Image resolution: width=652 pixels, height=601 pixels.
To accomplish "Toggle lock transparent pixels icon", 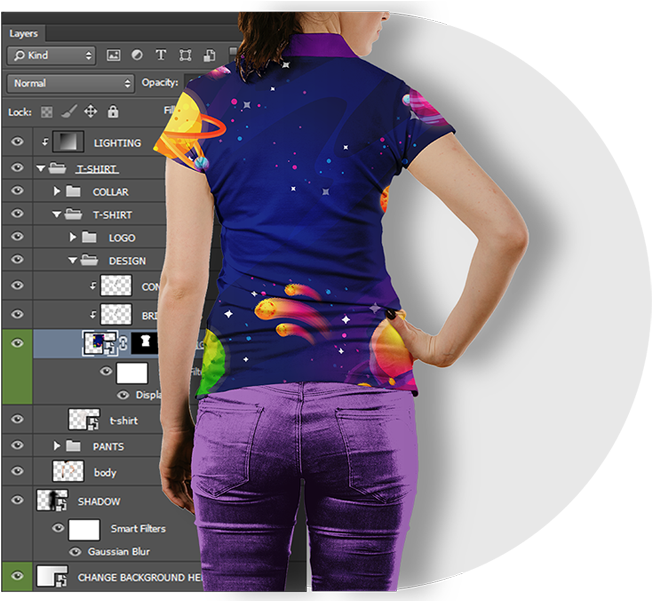I will coord(47,112).
